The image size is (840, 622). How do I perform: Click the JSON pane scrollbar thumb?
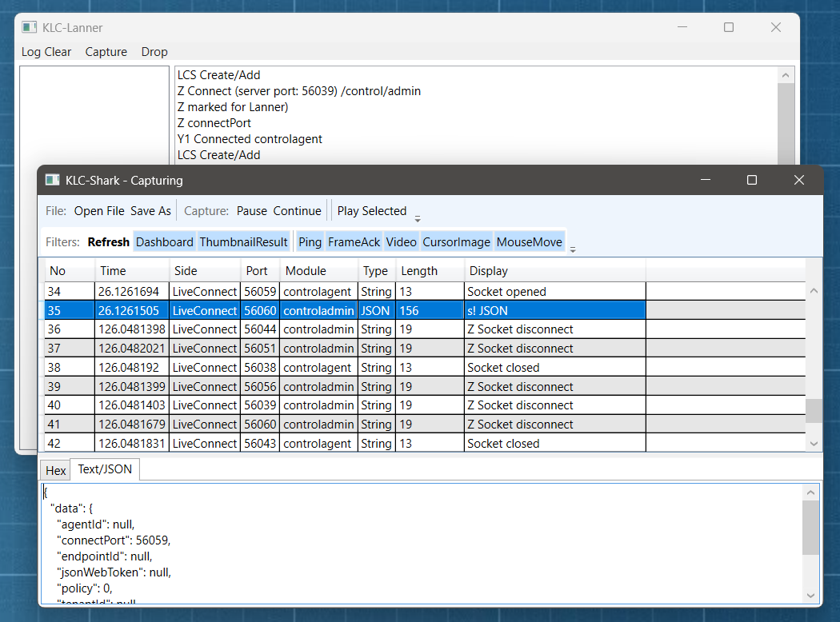(x=810, y=528)
